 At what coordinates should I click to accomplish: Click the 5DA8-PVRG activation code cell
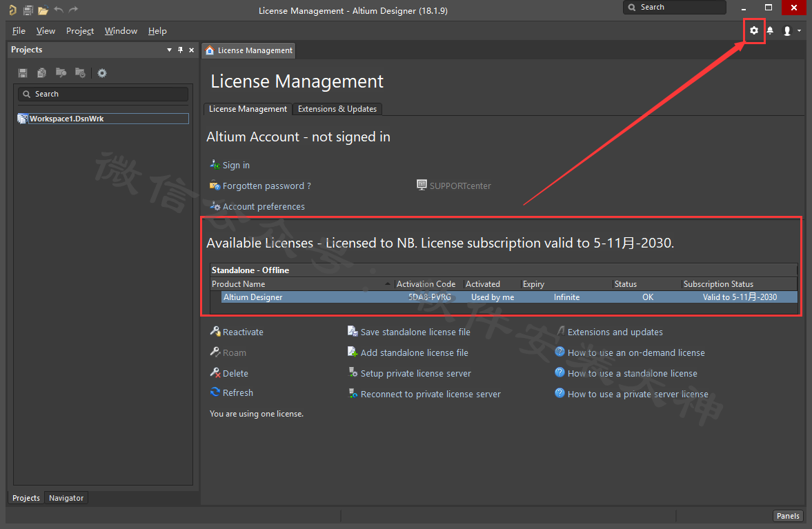point(430,297)
